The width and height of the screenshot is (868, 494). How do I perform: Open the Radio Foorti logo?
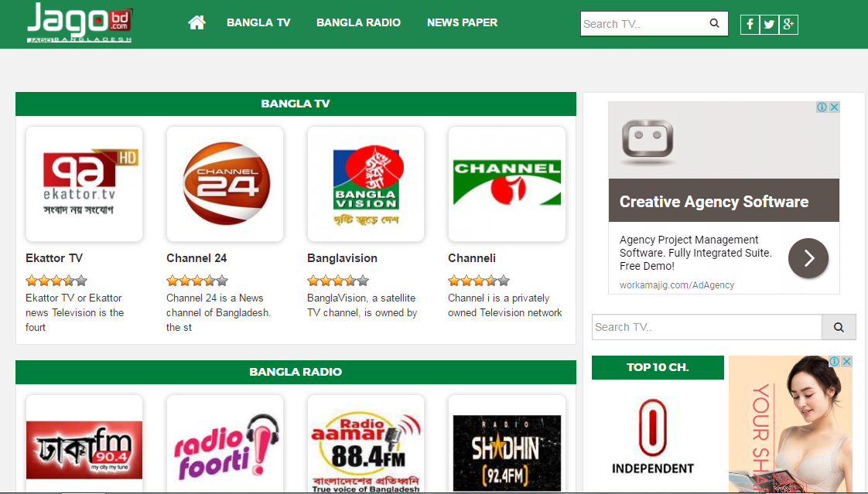pos(225,445)
